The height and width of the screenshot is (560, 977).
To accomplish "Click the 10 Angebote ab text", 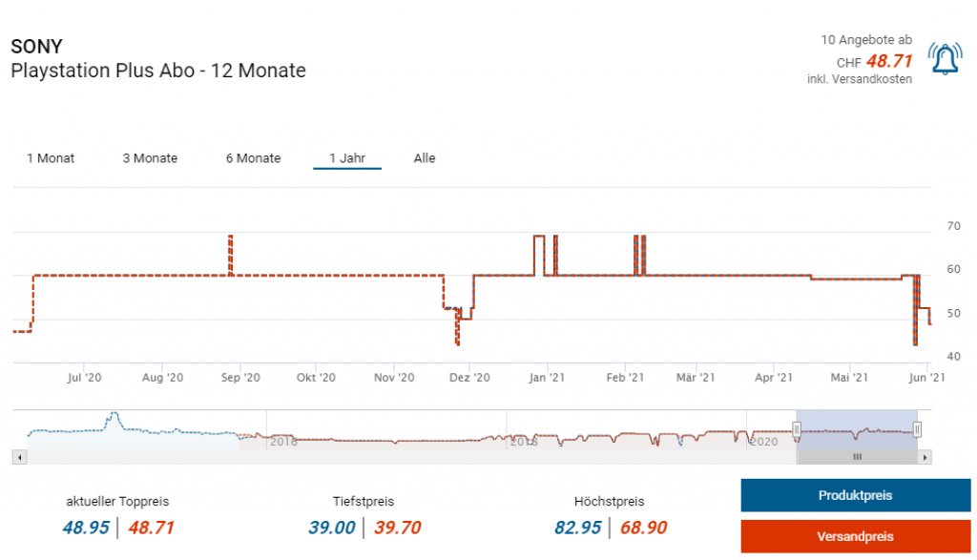I will pyautogui.click(x=865, y=40).
